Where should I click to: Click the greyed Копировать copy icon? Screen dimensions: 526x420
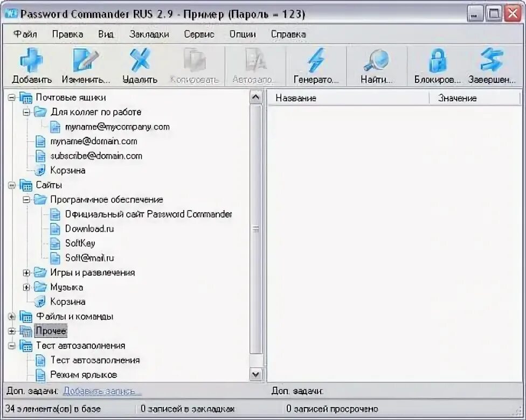pos(195,60)
